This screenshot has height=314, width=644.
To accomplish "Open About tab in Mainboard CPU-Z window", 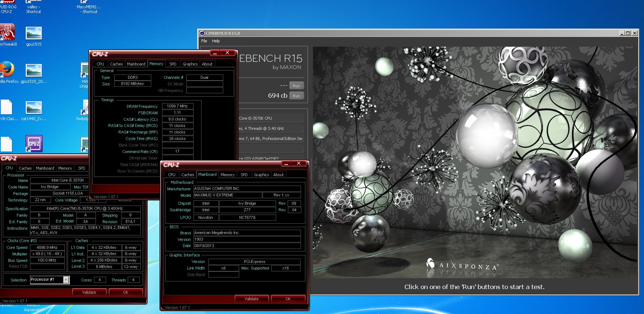I will pyautogui.click(x=279, y=175).
